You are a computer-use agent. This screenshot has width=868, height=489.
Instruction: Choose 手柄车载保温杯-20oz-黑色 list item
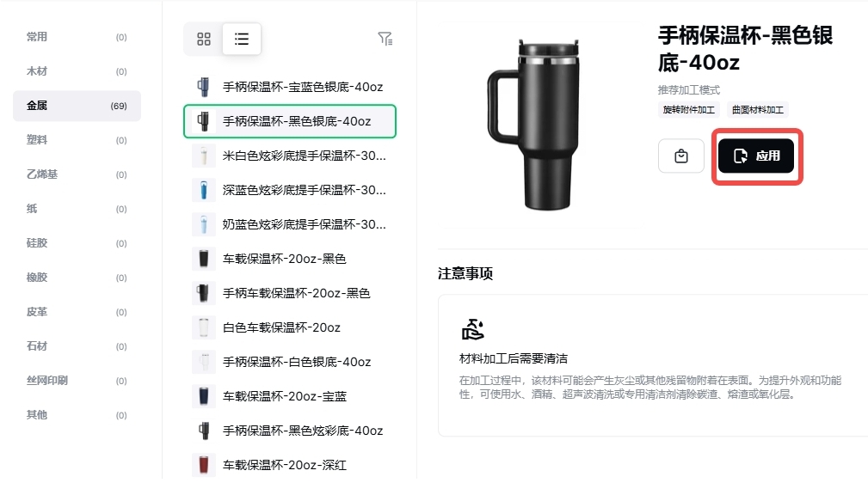click(290, 293)
